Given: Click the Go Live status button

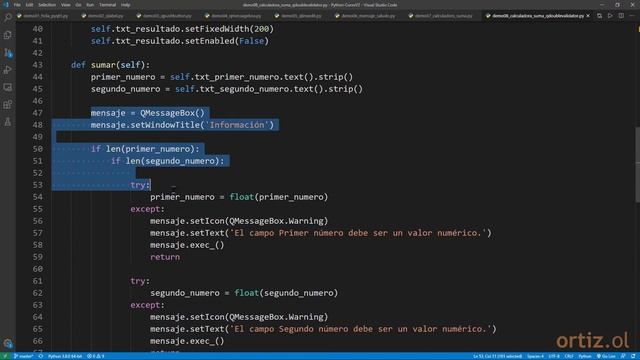Looking at the screenshot, I should click(606, 356).
